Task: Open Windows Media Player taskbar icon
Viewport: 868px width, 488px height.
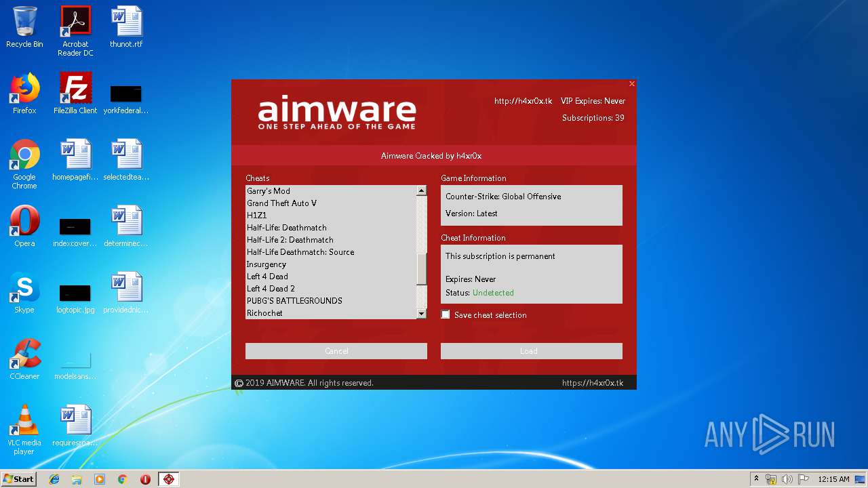Action: (100, 479)
